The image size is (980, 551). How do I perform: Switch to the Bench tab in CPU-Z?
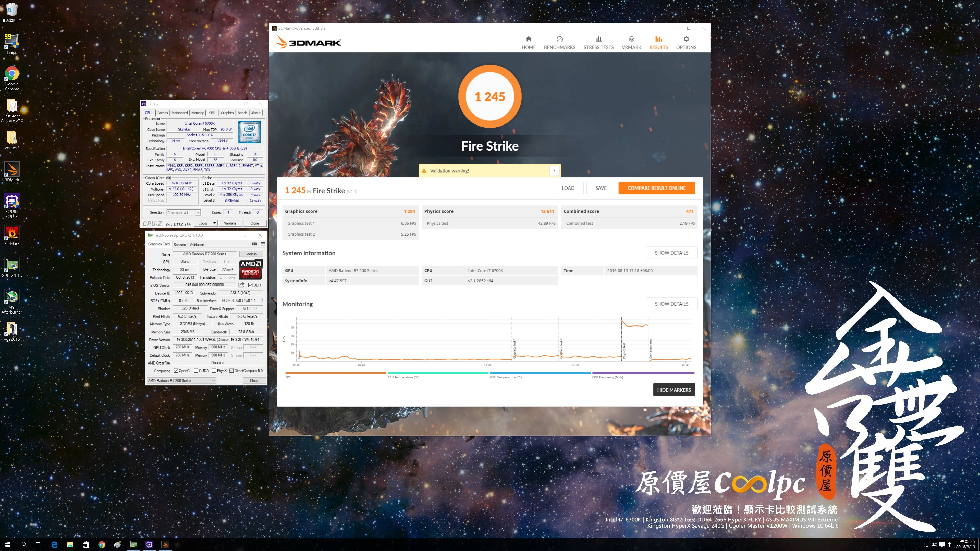click(x=242, y=113)
